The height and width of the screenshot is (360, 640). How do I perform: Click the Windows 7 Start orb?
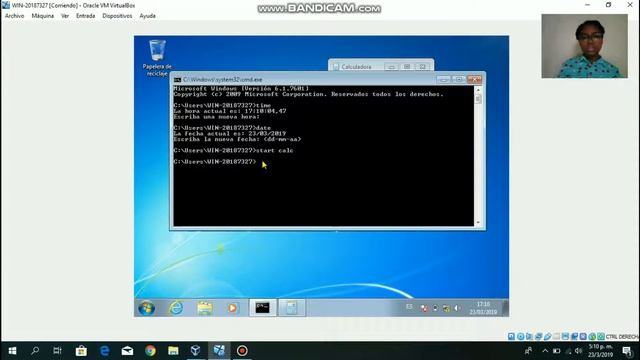pos(147,308)
